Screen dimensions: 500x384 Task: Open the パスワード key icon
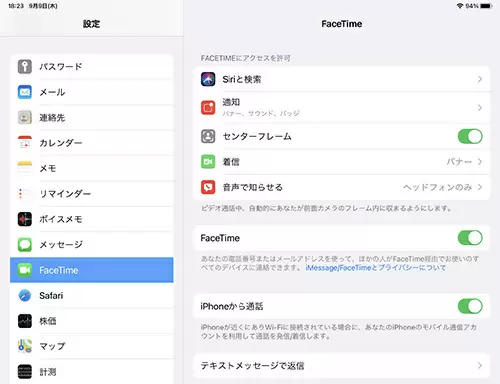(25, 67)
